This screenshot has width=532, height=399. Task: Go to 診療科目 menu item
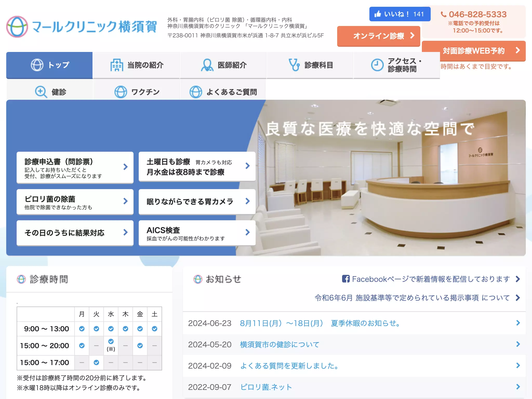tap(310, 65)
